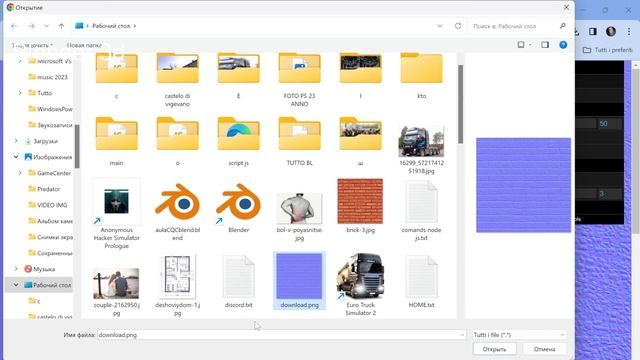This screenshot has width=640, height=360.
Task: Click the file list vertical scrollbar
Action: click(x=460, y=104)
